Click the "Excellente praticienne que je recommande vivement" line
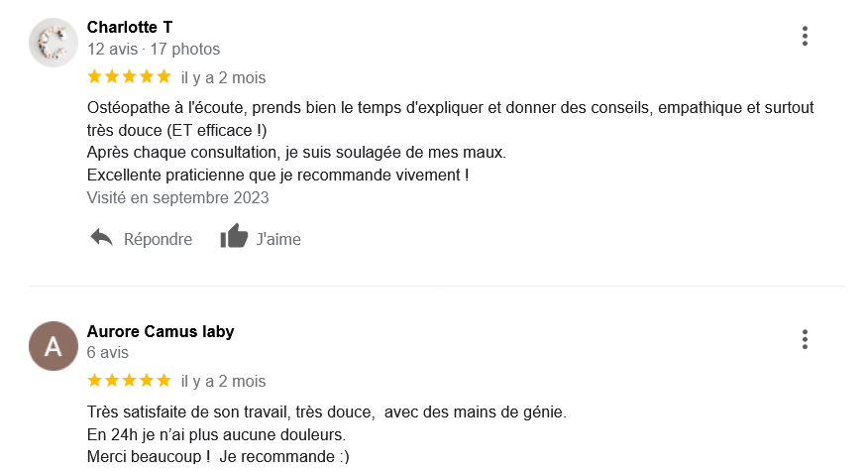The width and height of the screenshot is (868, 471). 277,175
